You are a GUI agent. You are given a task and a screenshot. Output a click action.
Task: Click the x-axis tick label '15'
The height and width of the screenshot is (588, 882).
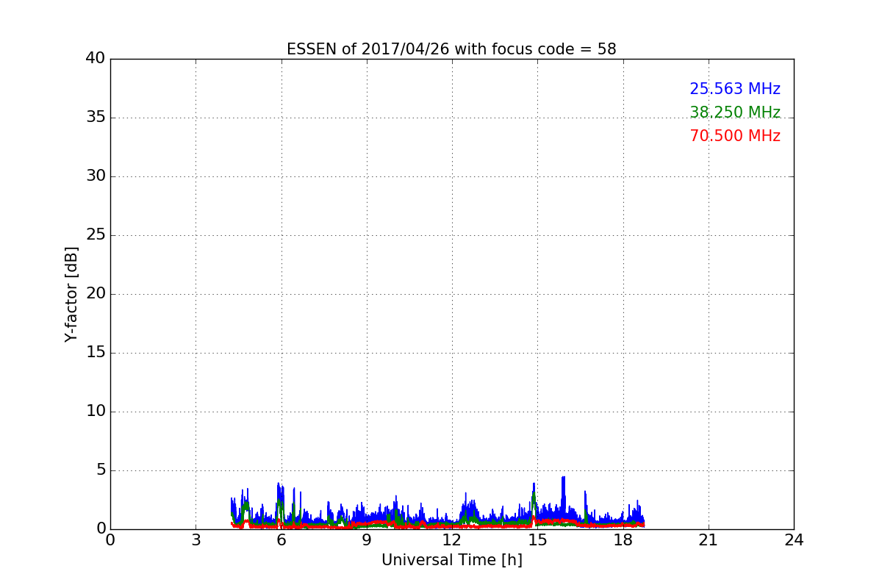point(537,540)
